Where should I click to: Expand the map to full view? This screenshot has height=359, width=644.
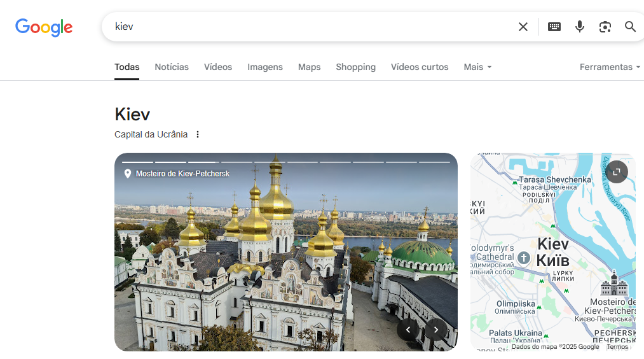[x=617, y=172]
